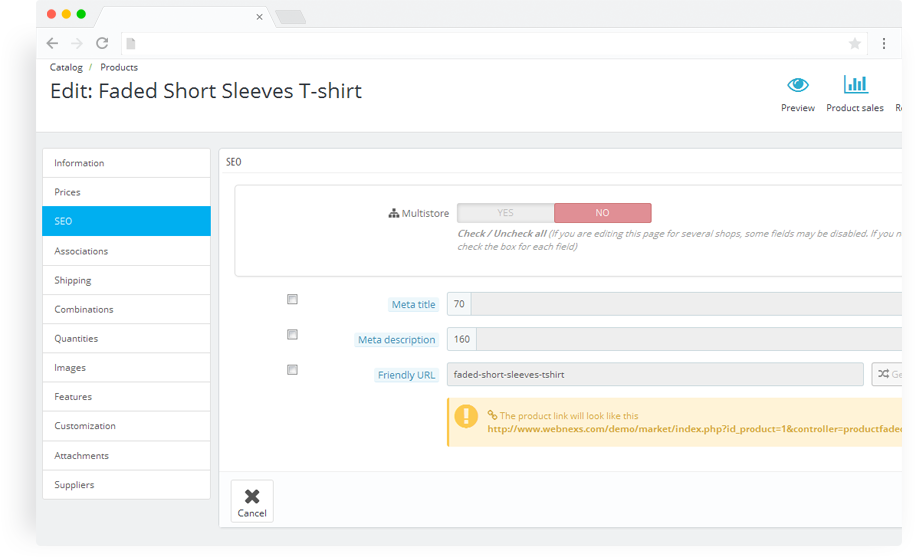Click into the Meta title input field
Image resolution: width=915 pixels, height=559 pixels.
pyautogui.click(x=686, y=304)
